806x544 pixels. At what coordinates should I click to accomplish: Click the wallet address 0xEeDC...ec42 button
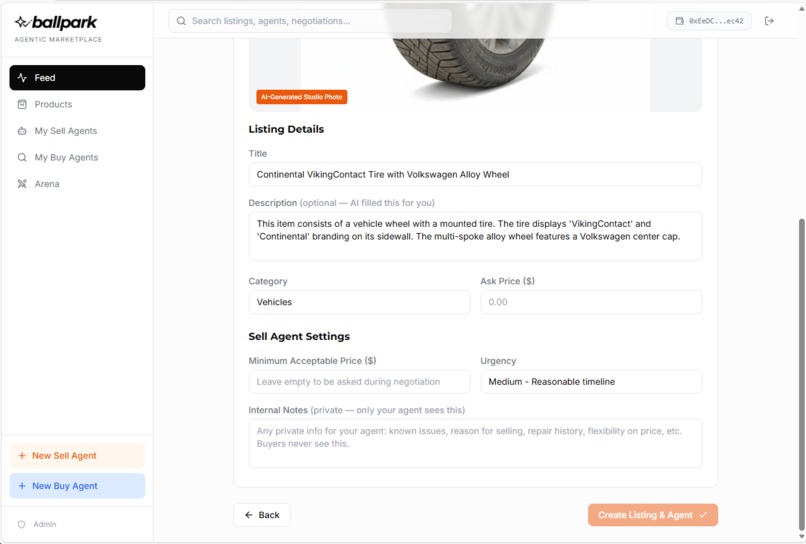709,21
